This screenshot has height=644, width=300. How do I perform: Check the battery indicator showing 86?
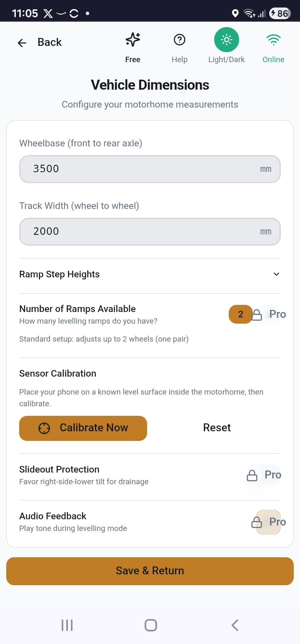280,13
